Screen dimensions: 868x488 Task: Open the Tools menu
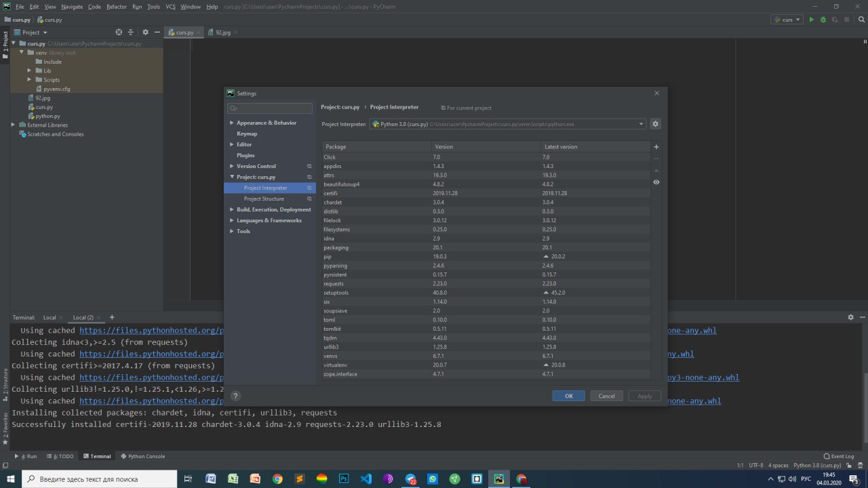coord(154,6)
